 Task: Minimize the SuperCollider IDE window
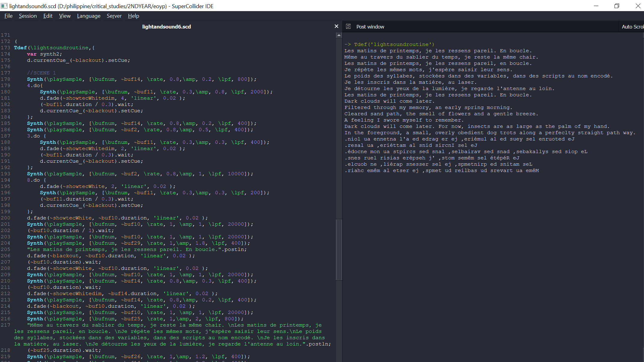(x=596, y=6)
